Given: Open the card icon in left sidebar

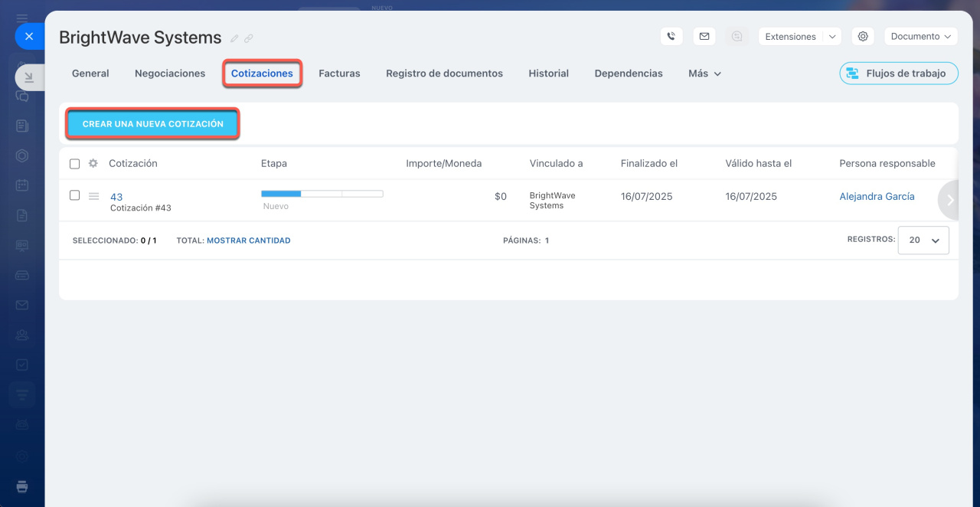Looking at the screenshot, I should point(22,275).
